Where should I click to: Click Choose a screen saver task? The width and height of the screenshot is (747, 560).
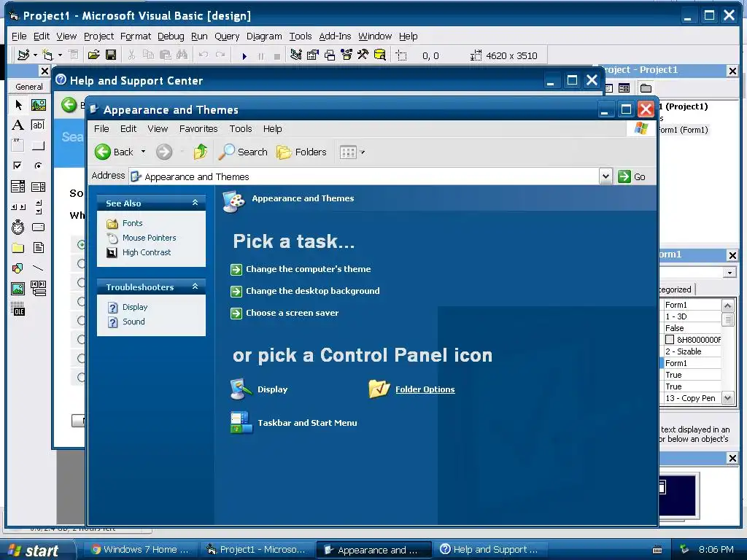click(x=292, y=313)
